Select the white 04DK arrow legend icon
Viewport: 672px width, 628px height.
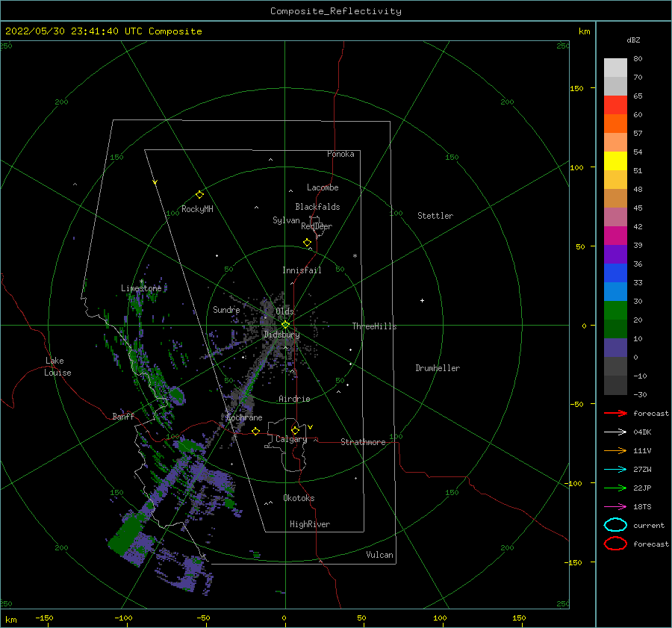(615, 432)
